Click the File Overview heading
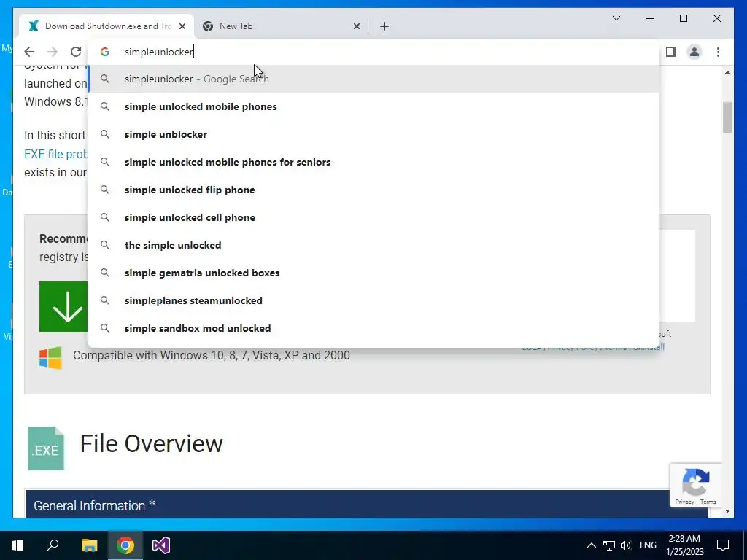Screen dimensions: 747x560 [151, 444]
